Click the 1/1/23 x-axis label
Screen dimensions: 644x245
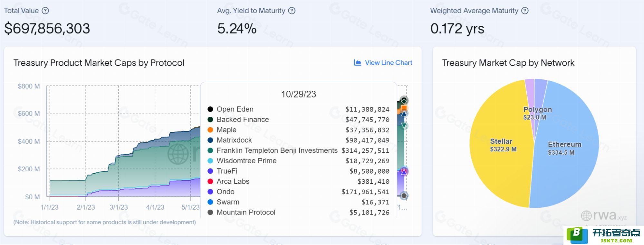coord(49,207)
